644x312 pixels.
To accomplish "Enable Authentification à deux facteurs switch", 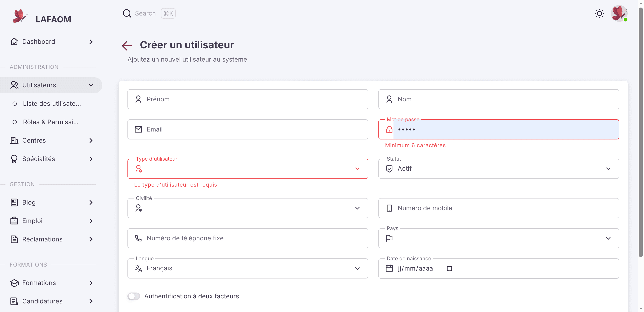I will pos(134,296).
